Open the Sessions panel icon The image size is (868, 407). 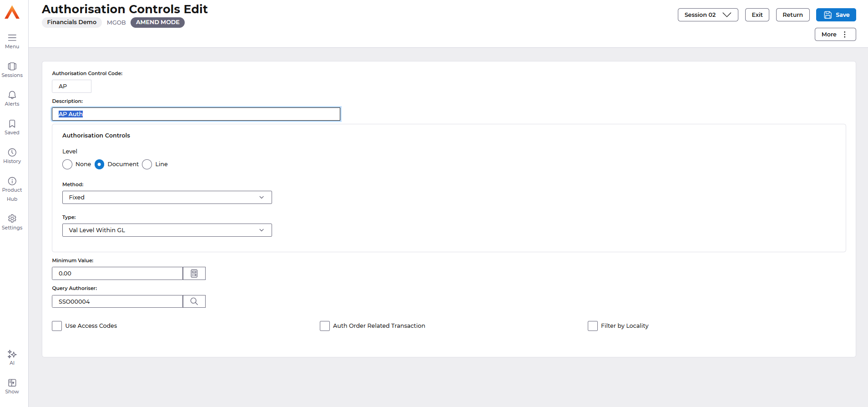point(12,66)
